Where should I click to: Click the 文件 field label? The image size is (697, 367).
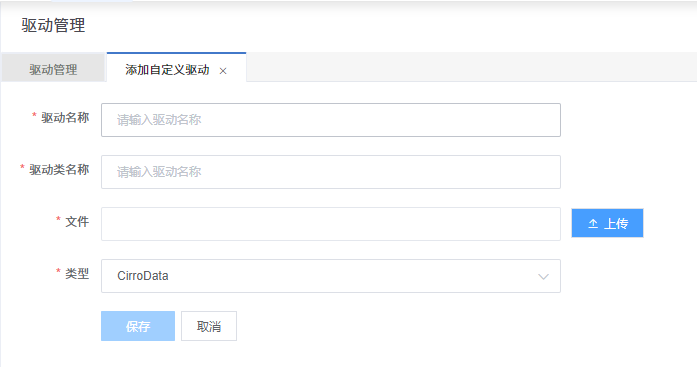[77, 222]
